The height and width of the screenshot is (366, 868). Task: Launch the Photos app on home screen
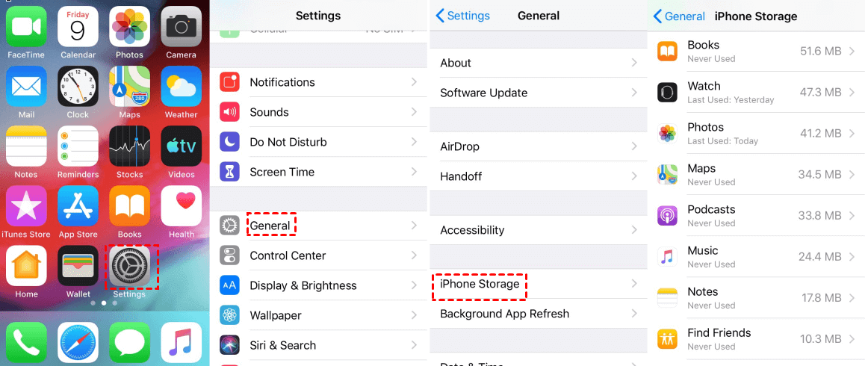(129, 28)
